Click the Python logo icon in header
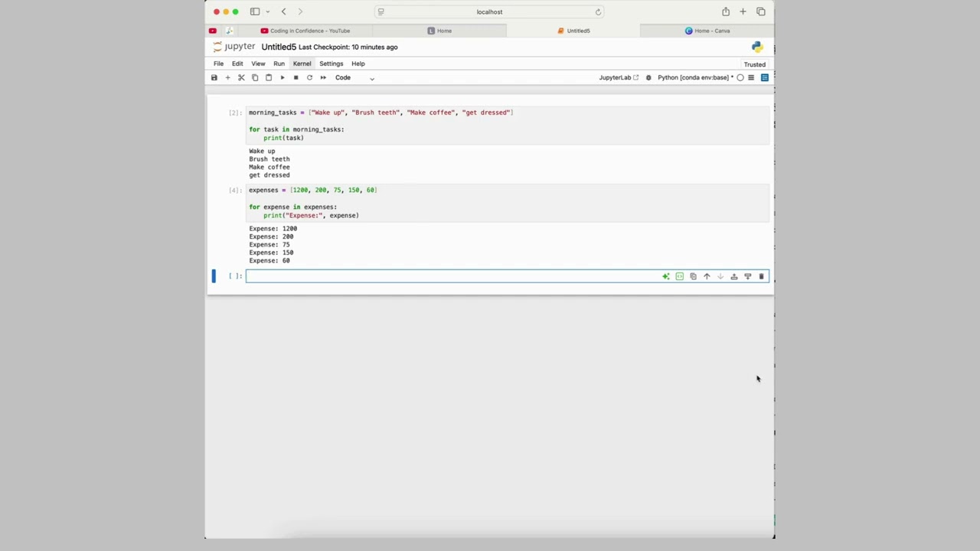 [757, 47]
